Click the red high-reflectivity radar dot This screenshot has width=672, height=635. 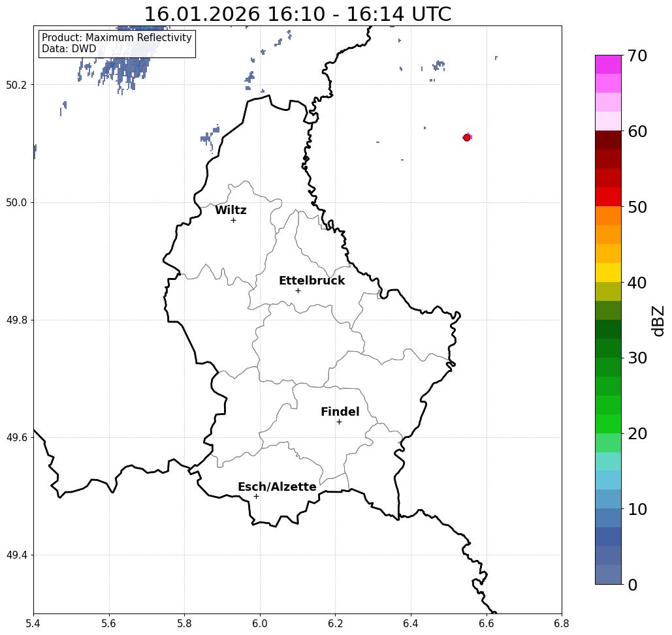tap(467, 138)
